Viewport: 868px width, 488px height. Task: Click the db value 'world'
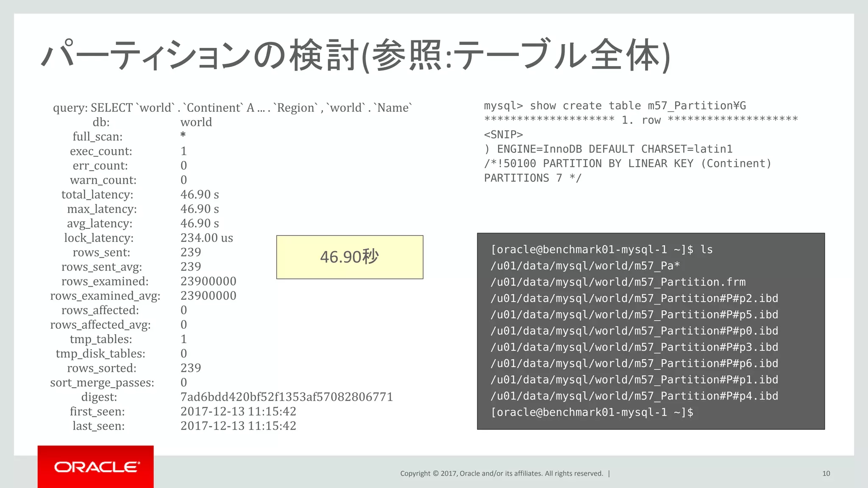[x=196, y=122]
